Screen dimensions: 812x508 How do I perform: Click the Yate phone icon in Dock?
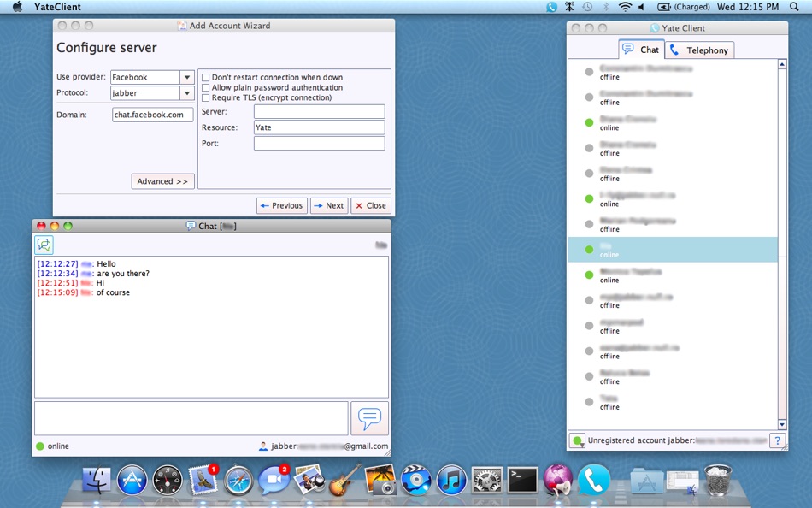click(593, 480)
